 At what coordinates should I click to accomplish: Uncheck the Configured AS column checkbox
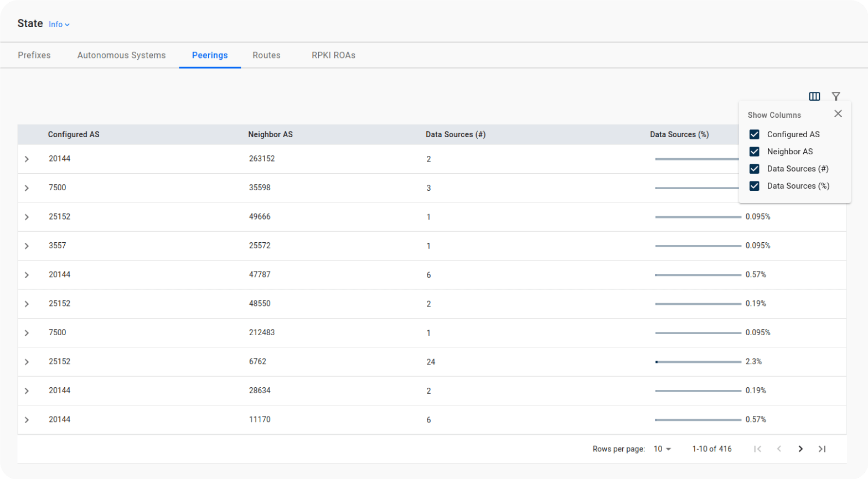click(754, 134)
